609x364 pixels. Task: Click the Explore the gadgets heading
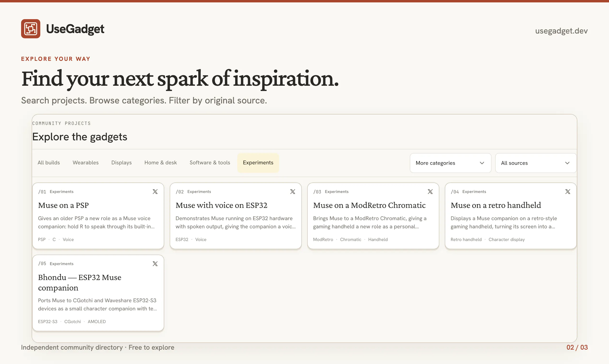click(80, 137)
